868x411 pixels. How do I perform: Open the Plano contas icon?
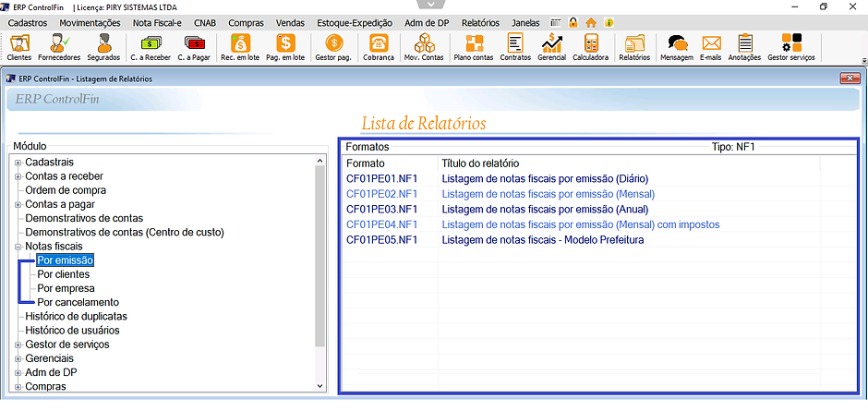tap(474, 47)
